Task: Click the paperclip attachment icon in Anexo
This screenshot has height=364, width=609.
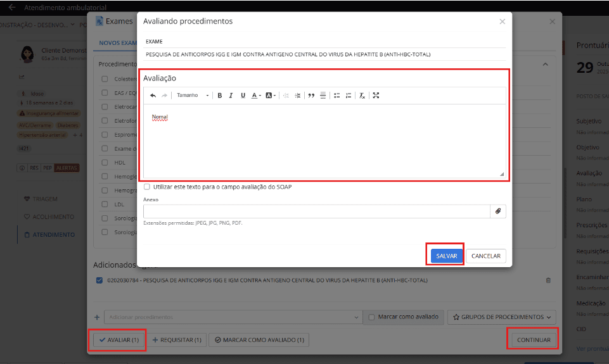Action: 498,211
